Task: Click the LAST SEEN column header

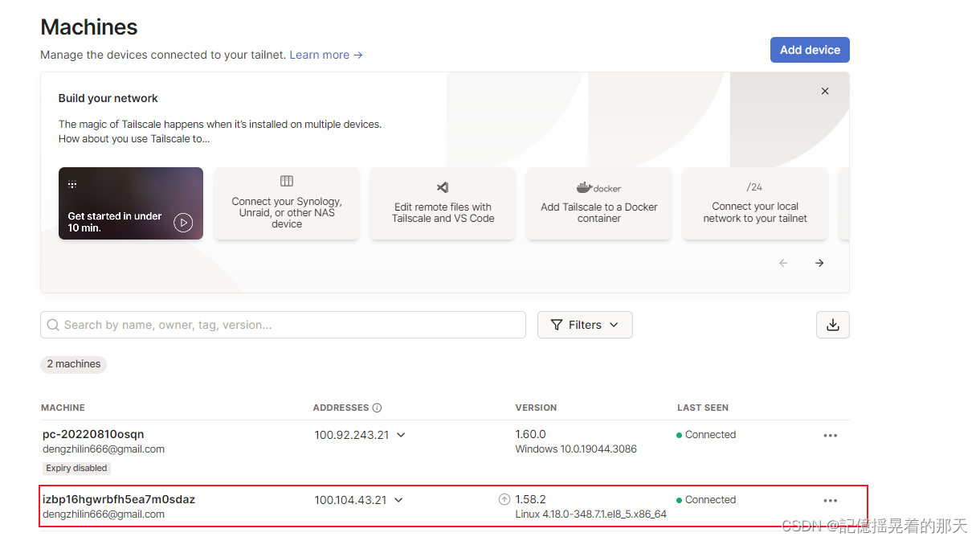Action: [x=703, y=408]
